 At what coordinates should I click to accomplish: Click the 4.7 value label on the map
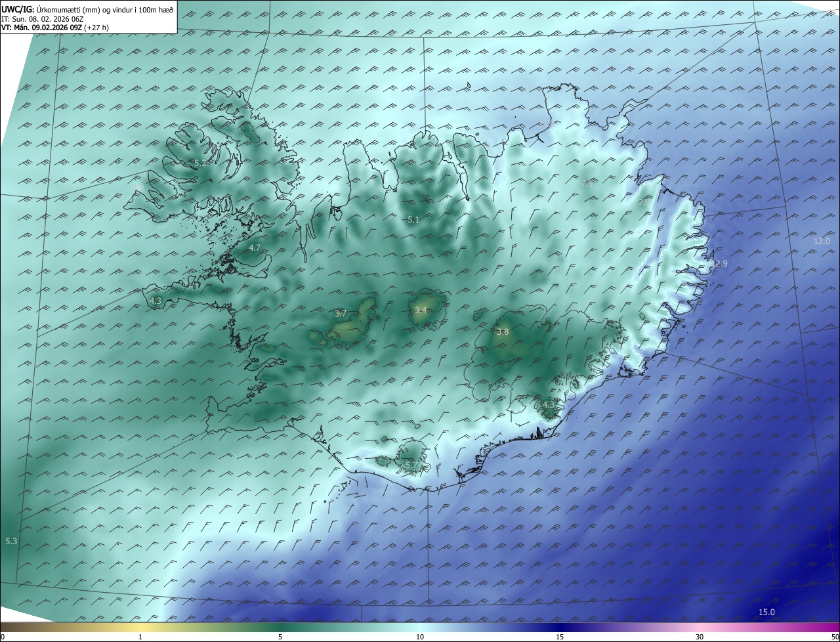pos(255,247)
